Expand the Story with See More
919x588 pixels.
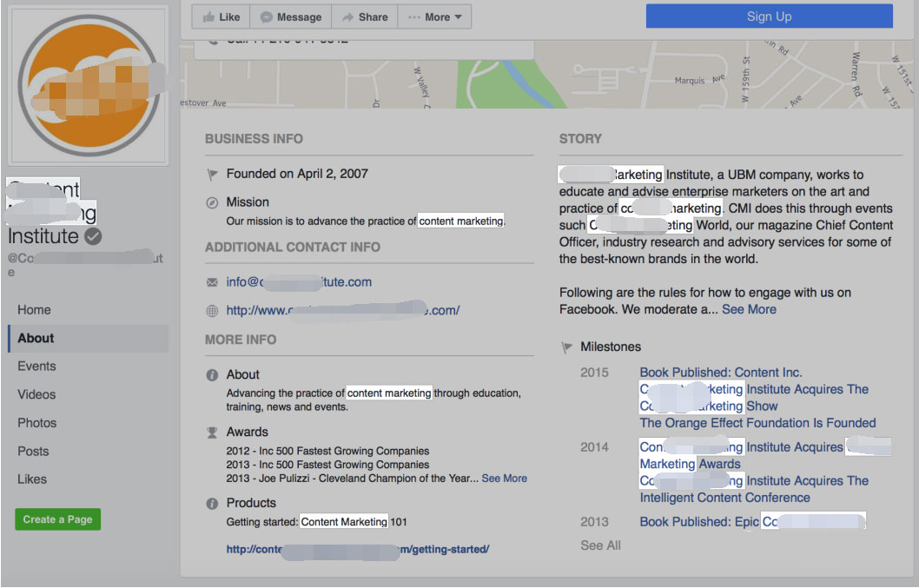point(749,309)
